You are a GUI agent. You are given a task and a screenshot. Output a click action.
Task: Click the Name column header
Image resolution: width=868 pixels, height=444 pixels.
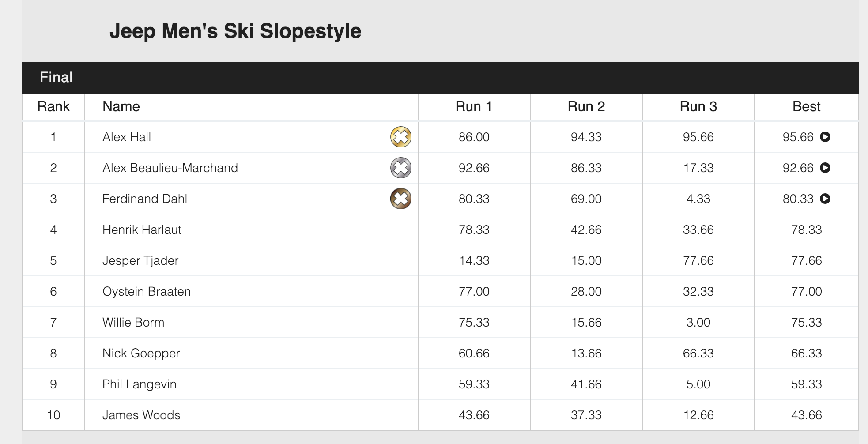click(121, 106)
